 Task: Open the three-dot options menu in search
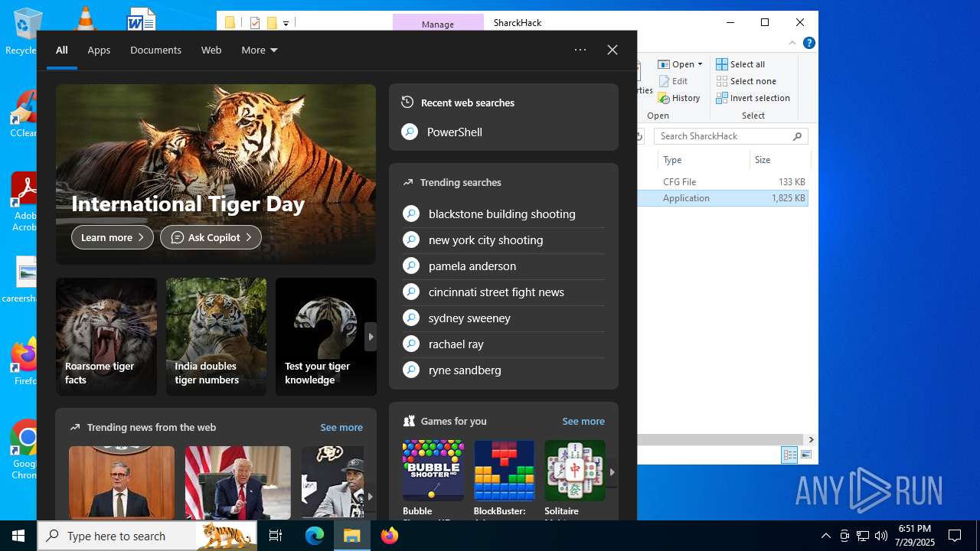[580, 50]
